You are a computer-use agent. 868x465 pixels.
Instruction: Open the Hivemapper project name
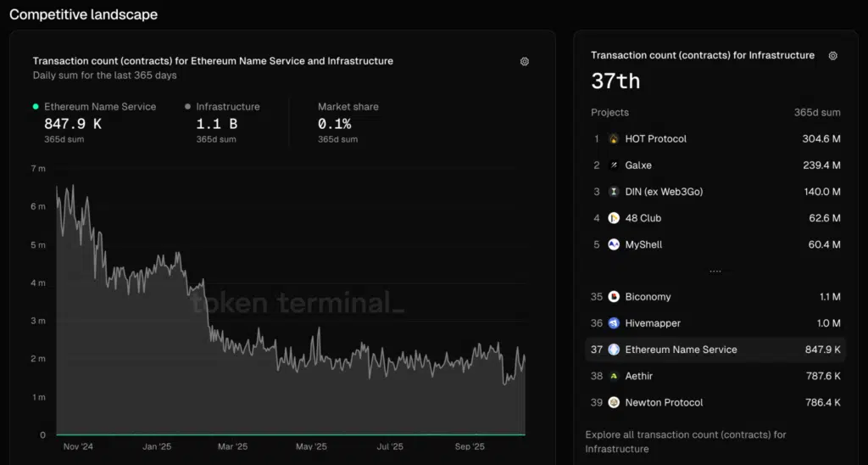pyautogui.click(x=653, y=323)
